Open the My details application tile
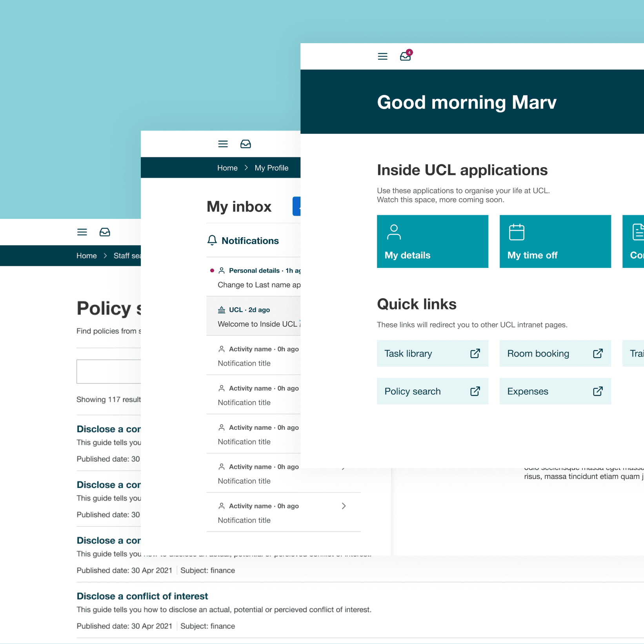644x644 pixels. 432,241
